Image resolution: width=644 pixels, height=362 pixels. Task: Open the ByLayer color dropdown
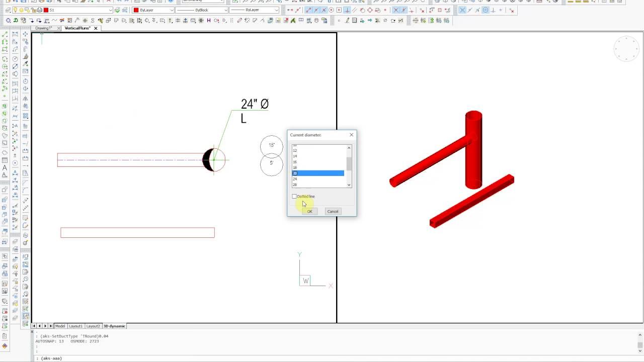click(172, 10)
